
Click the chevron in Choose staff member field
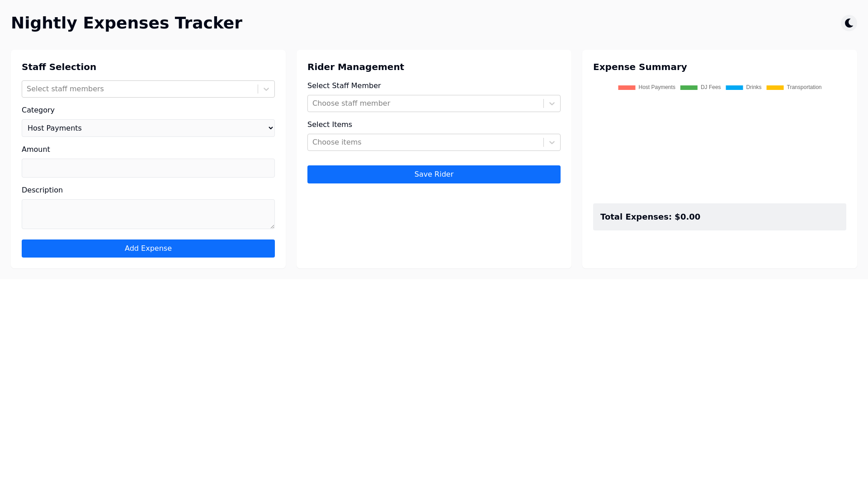[x=552, y=103]
